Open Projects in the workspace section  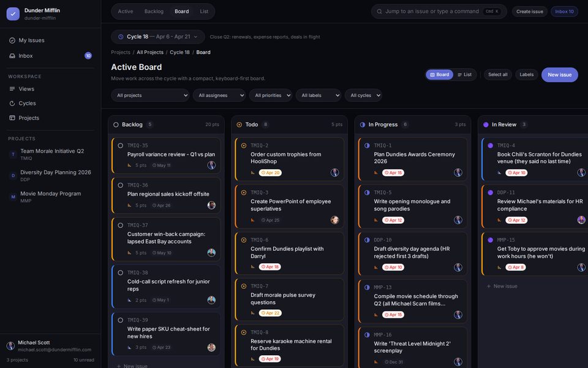click(x=50, y=118)
